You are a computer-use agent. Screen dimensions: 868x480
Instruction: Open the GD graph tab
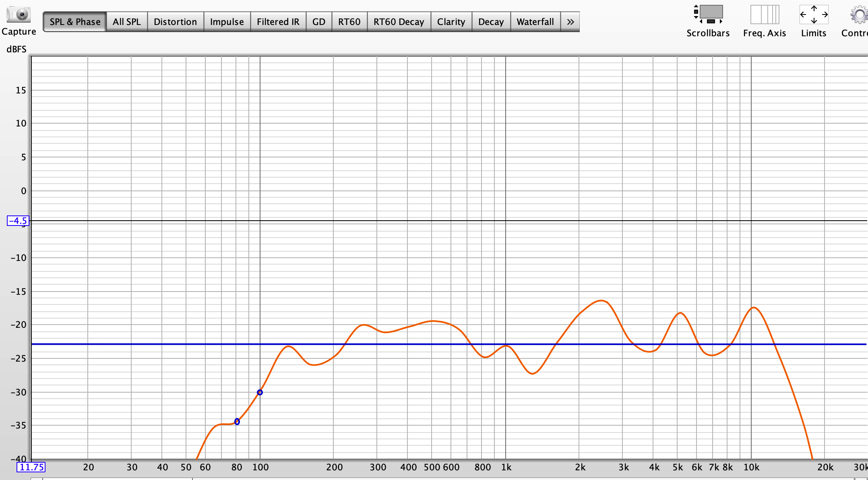click(318, 22)
